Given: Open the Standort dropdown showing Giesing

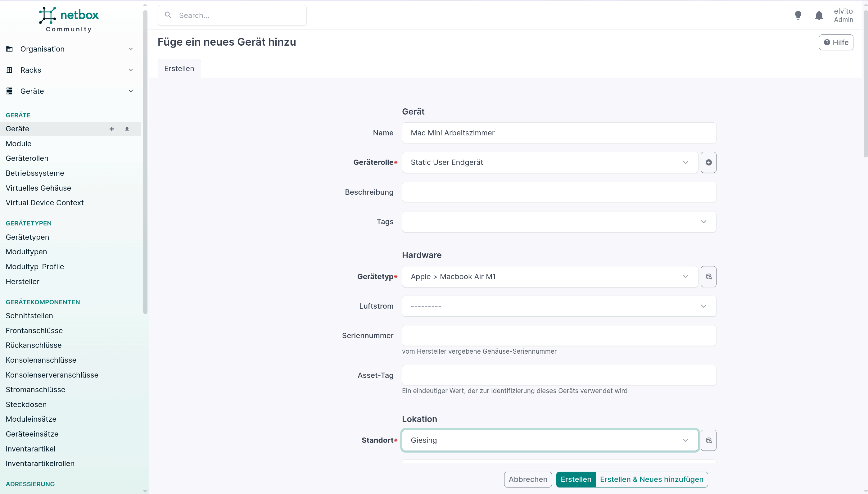Looking at the screenshot, I should click(550, 440).
